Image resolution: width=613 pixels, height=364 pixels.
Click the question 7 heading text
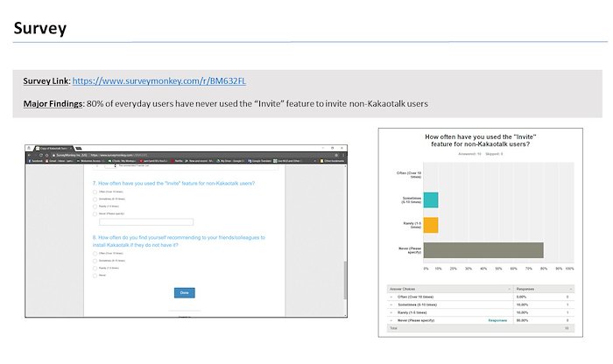tap(173, 183)
